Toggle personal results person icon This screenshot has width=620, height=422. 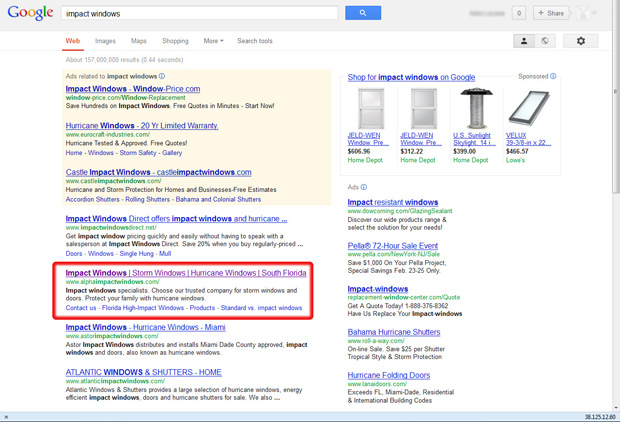coord(523,41)
